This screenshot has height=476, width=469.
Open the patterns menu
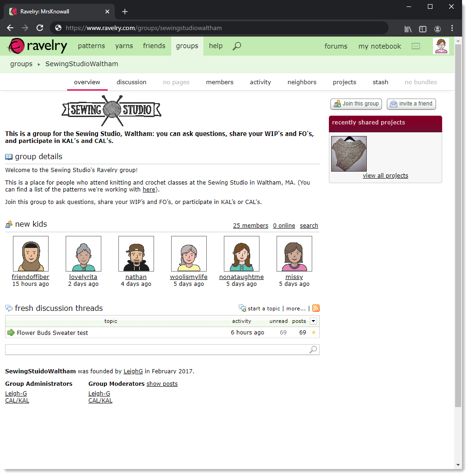point(92,46)
